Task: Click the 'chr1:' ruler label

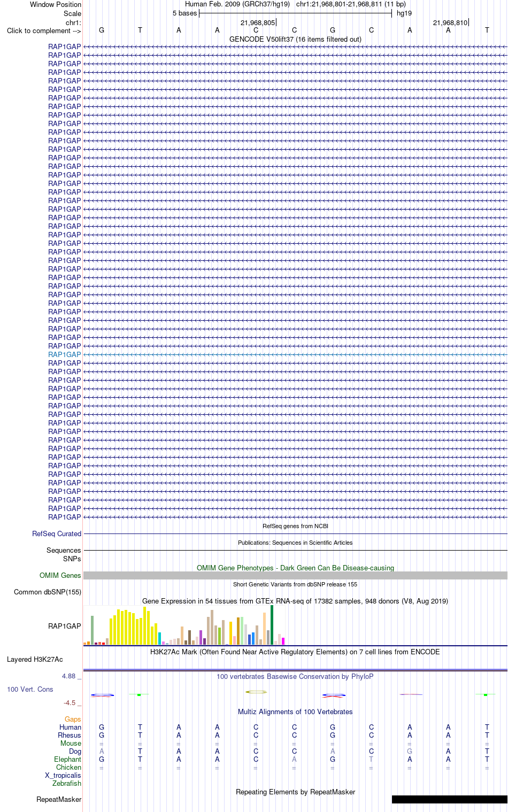Action: click(73, 22)
